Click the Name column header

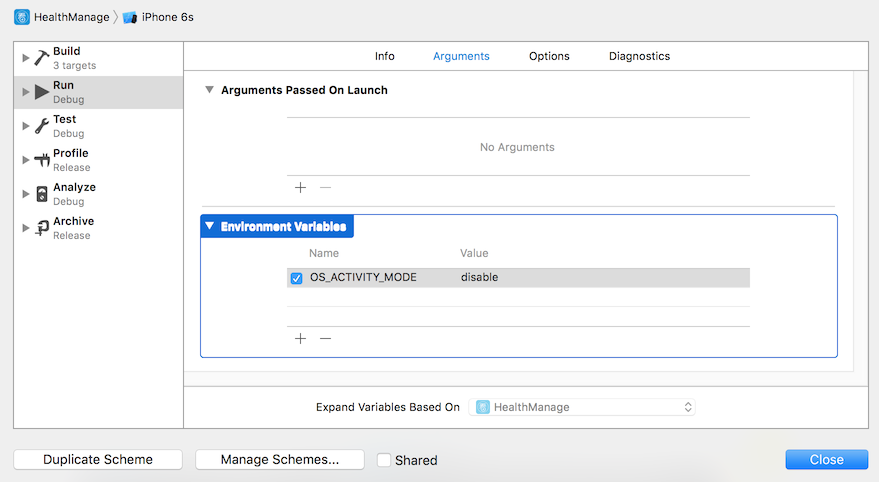(x=324, y=253)
